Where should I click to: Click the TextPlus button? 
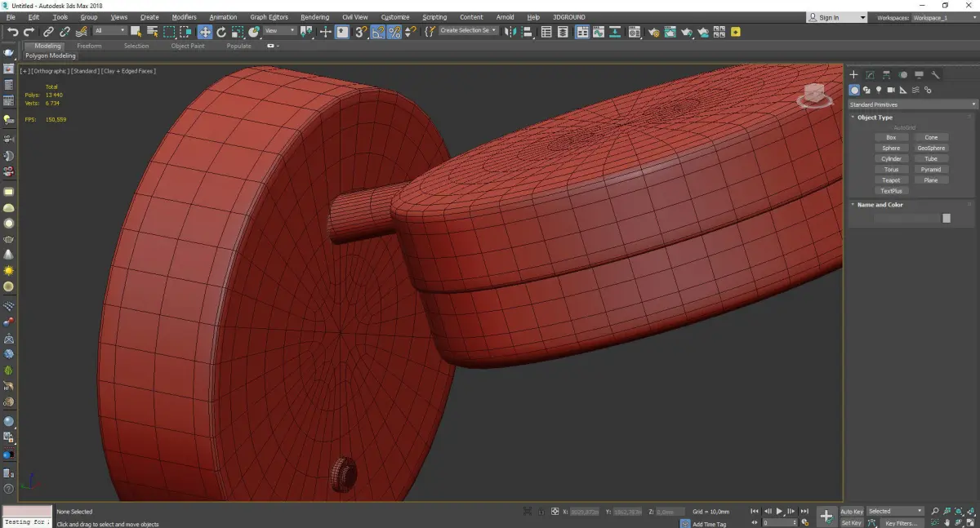(891, 190)
